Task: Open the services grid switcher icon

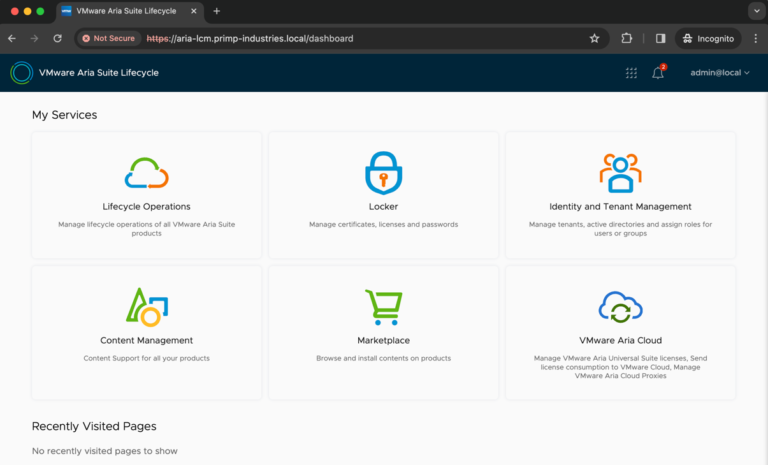Action: [631, 73]
